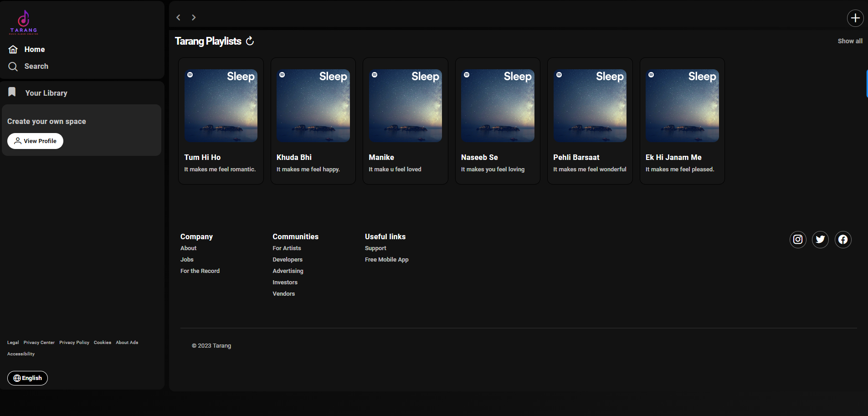Open the Support link
The width and height of the screenshot is (868, 416).
click(375, 248)
